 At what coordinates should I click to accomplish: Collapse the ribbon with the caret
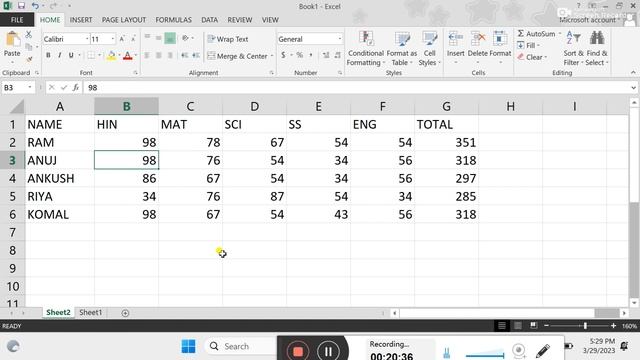coord(633,73)
